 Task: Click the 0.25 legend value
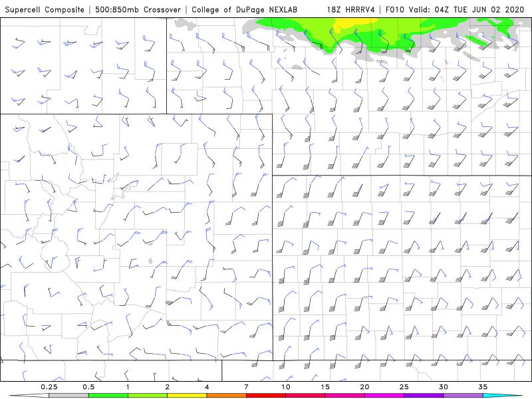click(49, 387)
